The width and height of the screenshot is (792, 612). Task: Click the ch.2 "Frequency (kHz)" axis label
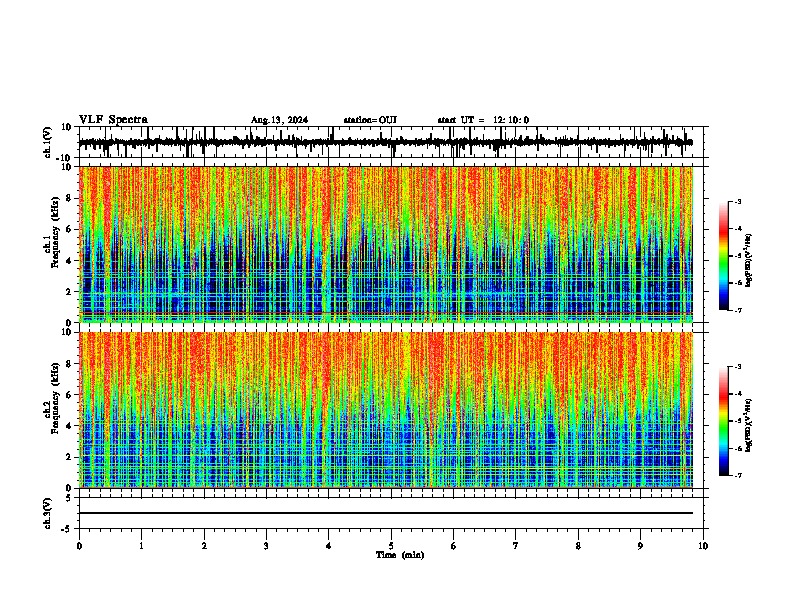click(55, 398)
